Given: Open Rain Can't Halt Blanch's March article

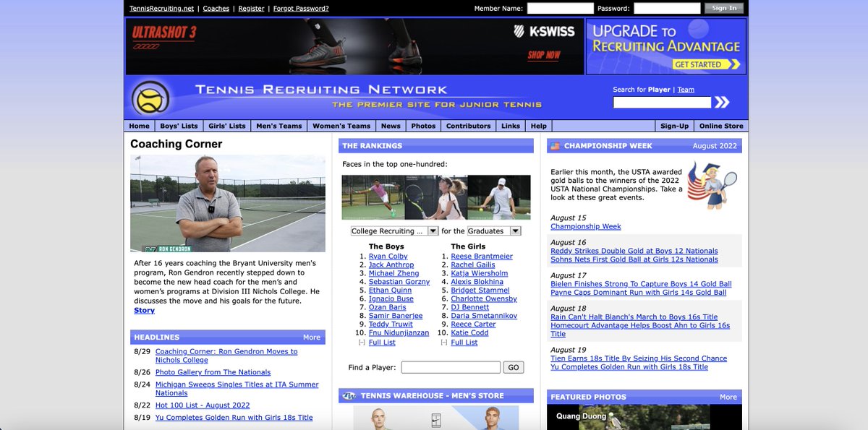Looking at the screenshot, I should point(634,317).
